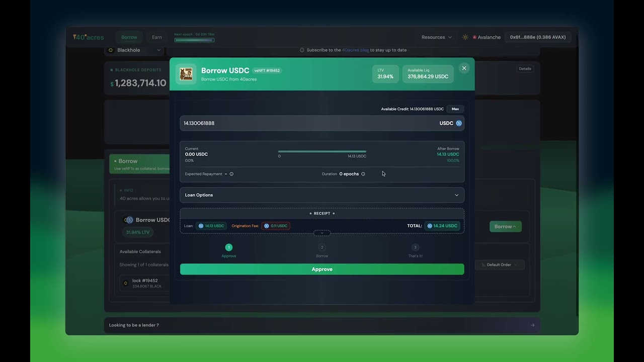Click the USDC token icon in amount field

[459, 123]
